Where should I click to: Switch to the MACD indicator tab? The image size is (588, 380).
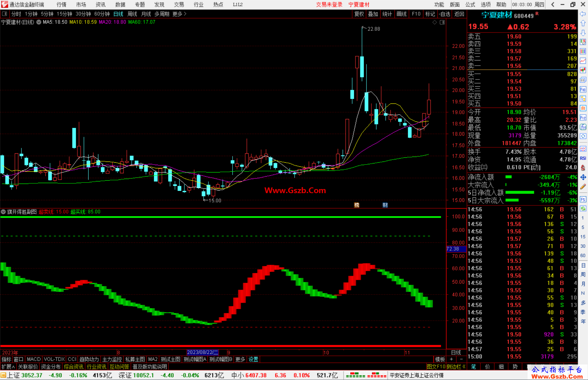click(33, 359)
